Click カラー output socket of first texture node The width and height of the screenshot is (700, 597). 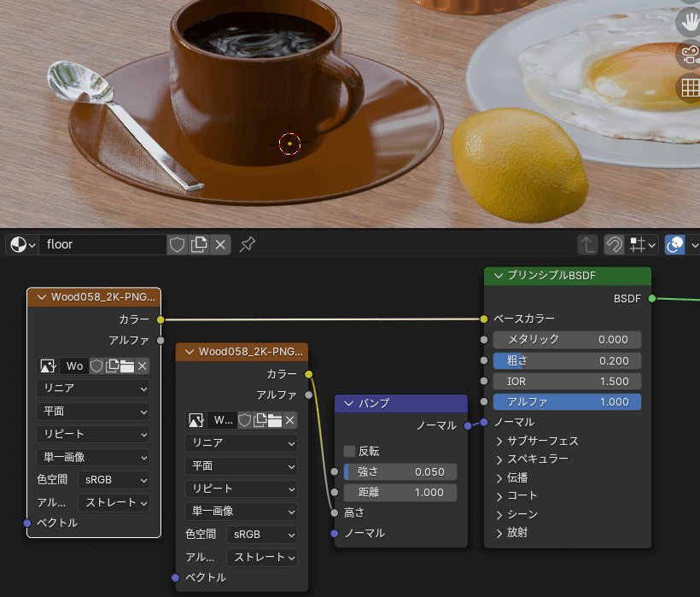160,319
